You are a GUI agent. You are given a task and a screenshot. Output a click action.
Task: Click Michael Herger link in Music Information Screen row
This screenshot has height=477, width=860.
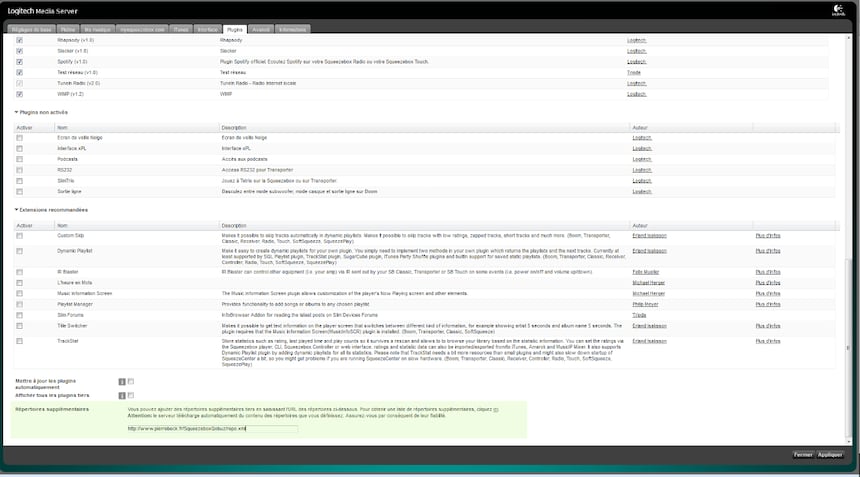coord(648,294)
